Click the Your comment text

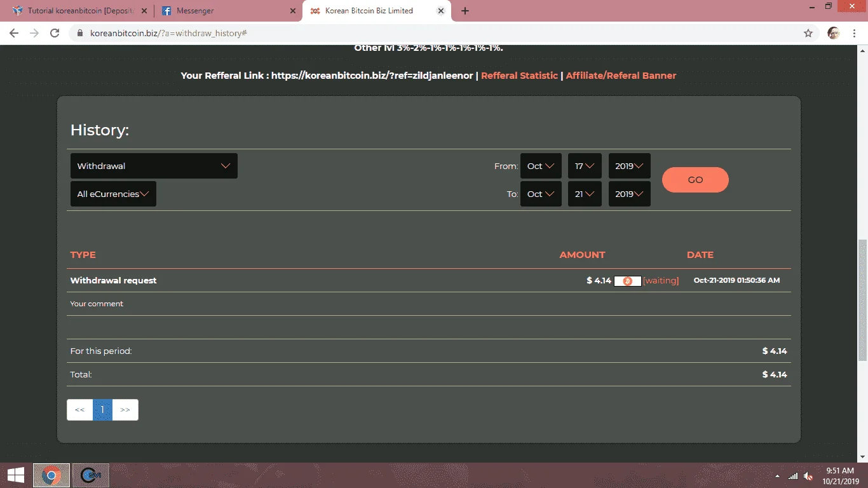[97, 304]
